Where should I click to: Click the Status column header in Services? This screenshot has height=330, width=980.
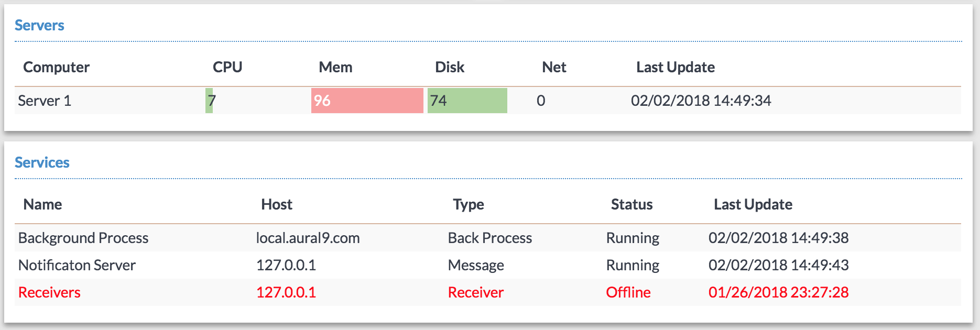pos(631,204)
